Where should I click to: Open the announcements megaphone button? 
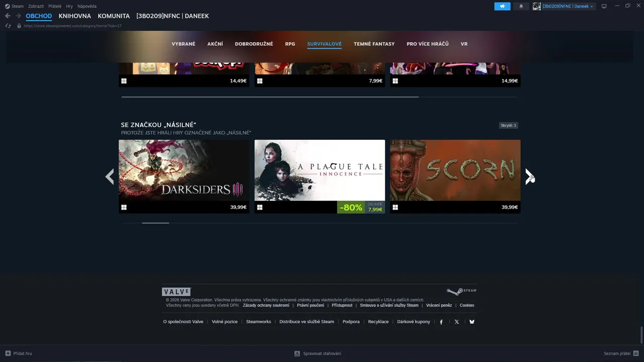502,6
